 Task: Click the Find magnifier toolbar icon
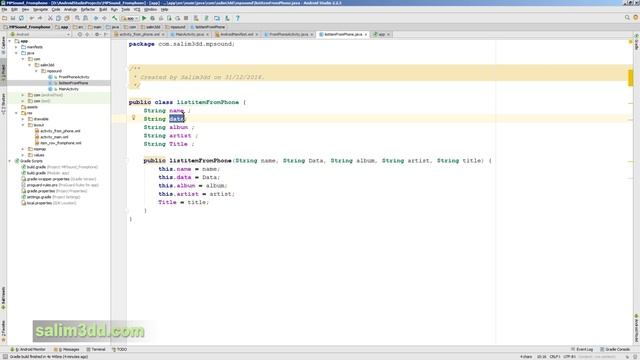[77, 18]
